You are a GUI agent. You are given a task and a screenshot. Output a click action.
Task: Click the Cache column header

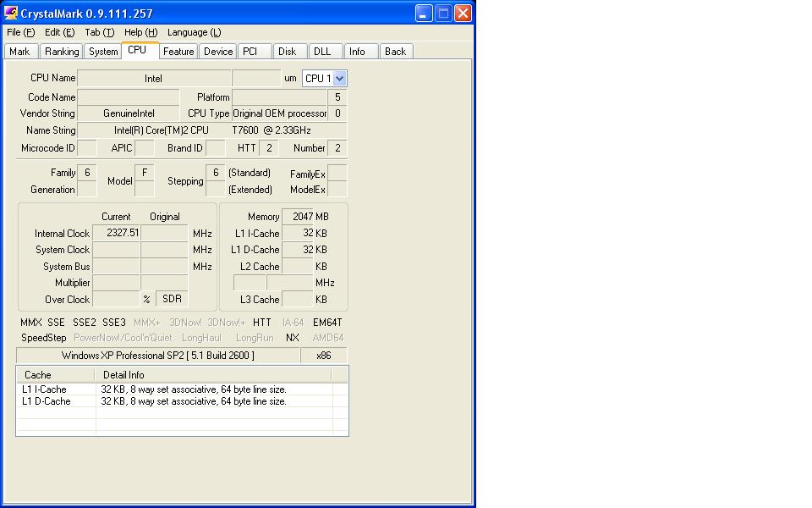coord(56,375)
